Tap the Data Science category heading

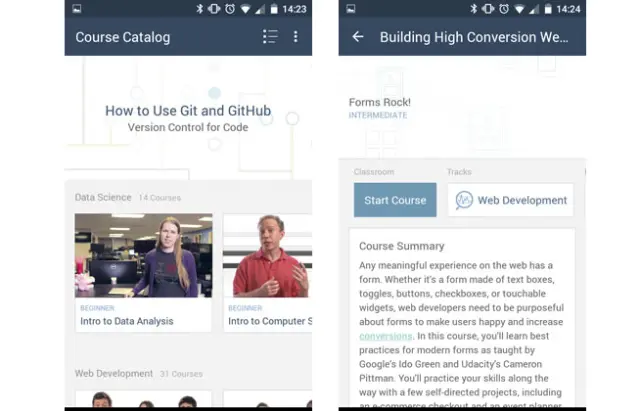coord(103,198)
